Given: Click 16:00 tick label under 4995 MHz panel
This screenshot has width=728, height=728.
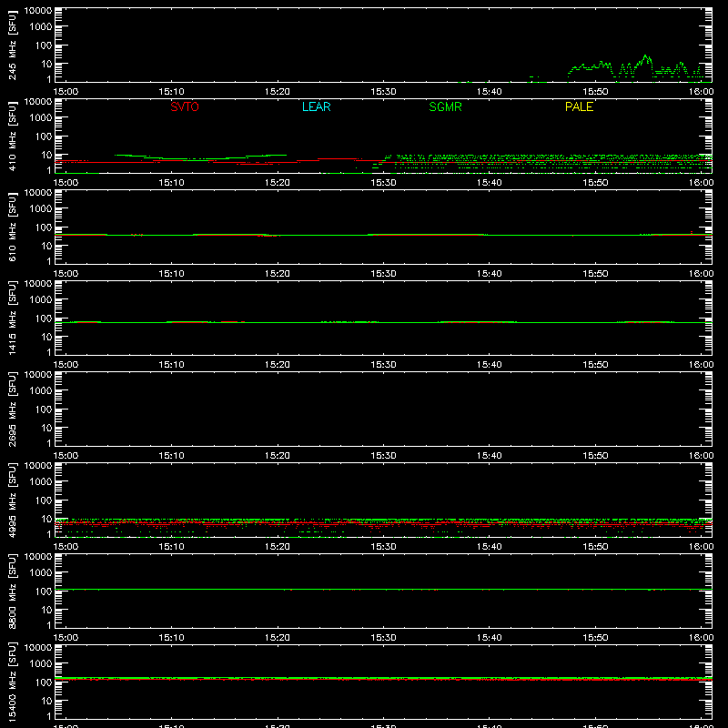Looking at the screenshot, I should click(701, 547).
